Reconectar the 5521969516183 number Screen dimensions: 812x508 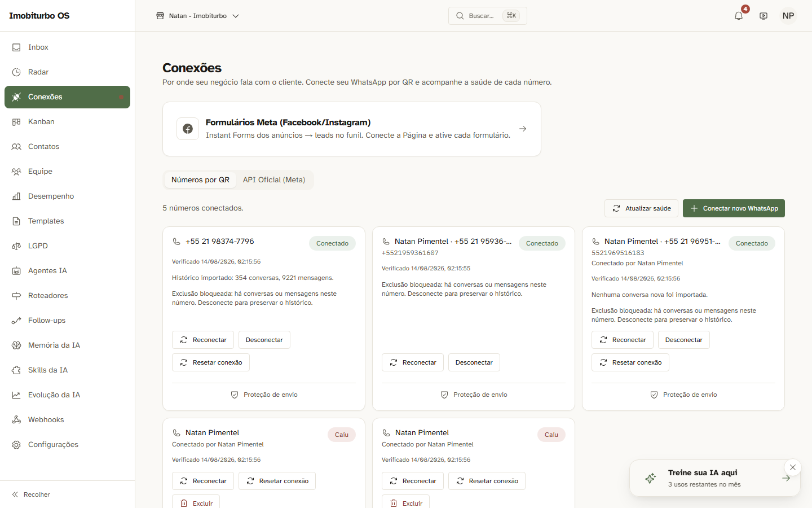623,340
